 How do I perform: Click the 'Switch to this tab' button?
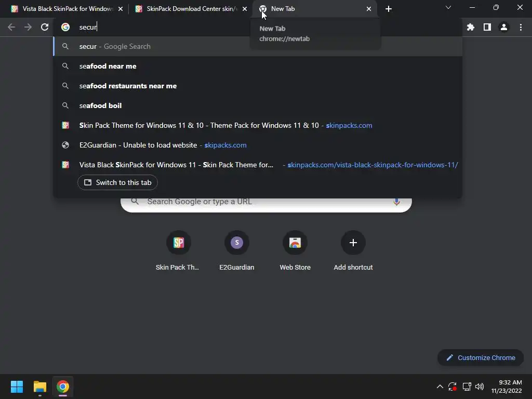tap(117, 182)
